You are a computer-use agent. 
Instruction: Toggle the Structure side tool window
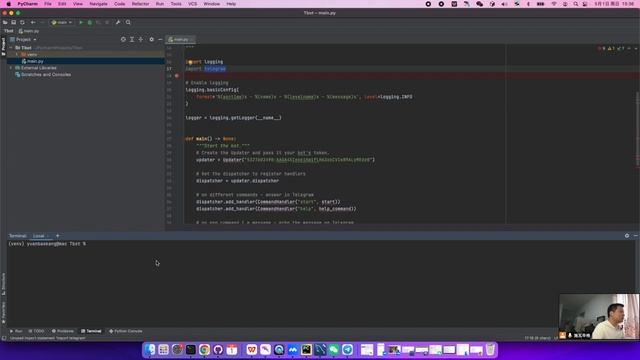(x=3, y=284)
